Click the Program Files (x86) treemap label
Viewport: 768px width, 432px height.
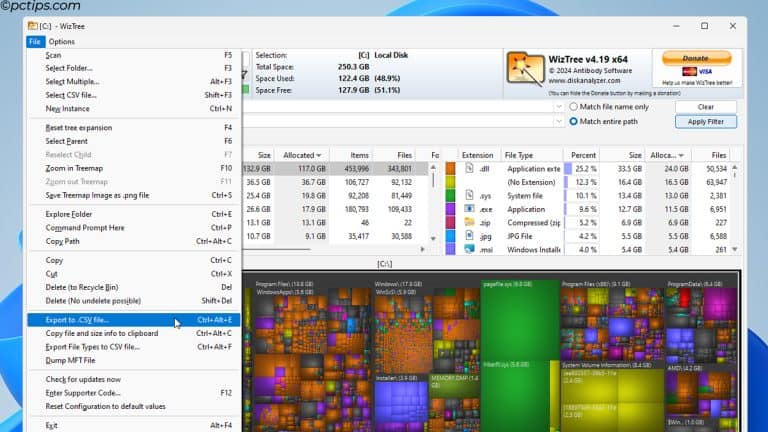(x=596, y=284)
